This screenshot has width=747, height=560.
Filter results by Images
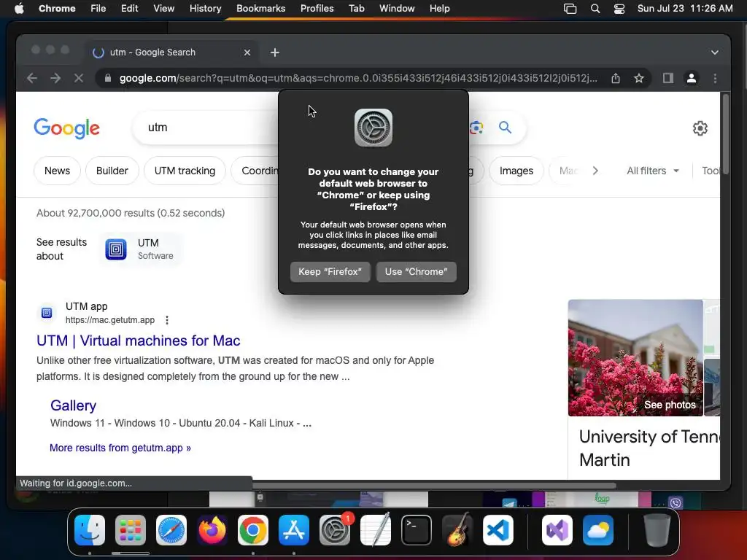tap(516, 171)
